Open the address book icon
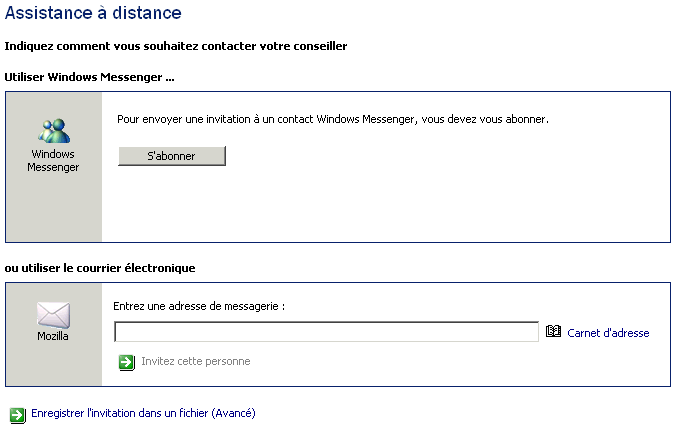The height and width of the screenshot is (432, 683). tap(553, 331)
